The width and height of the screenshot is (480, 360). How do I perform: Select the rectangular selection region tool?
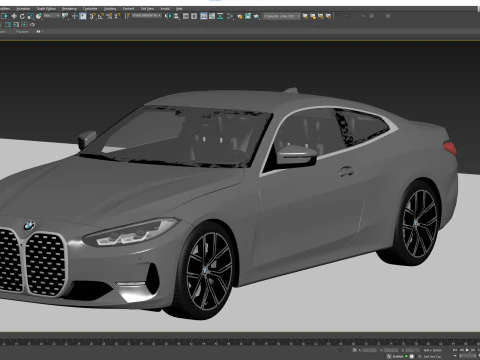click(x=4, y=16)
